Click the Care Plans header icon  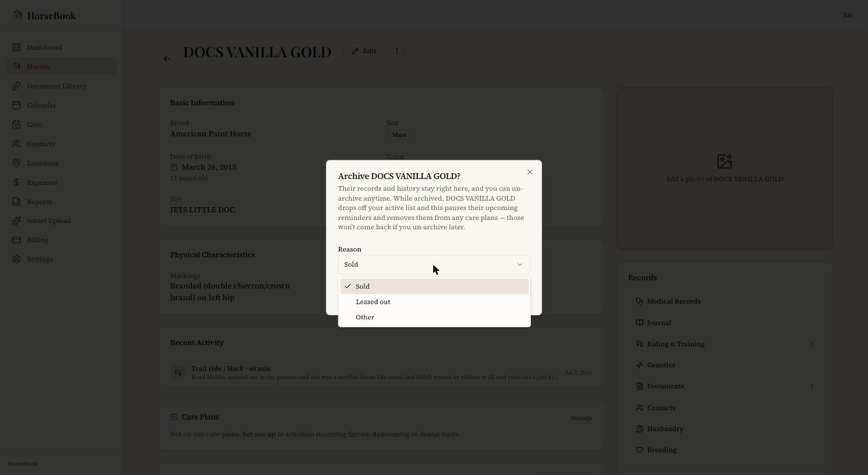point(174,417)
